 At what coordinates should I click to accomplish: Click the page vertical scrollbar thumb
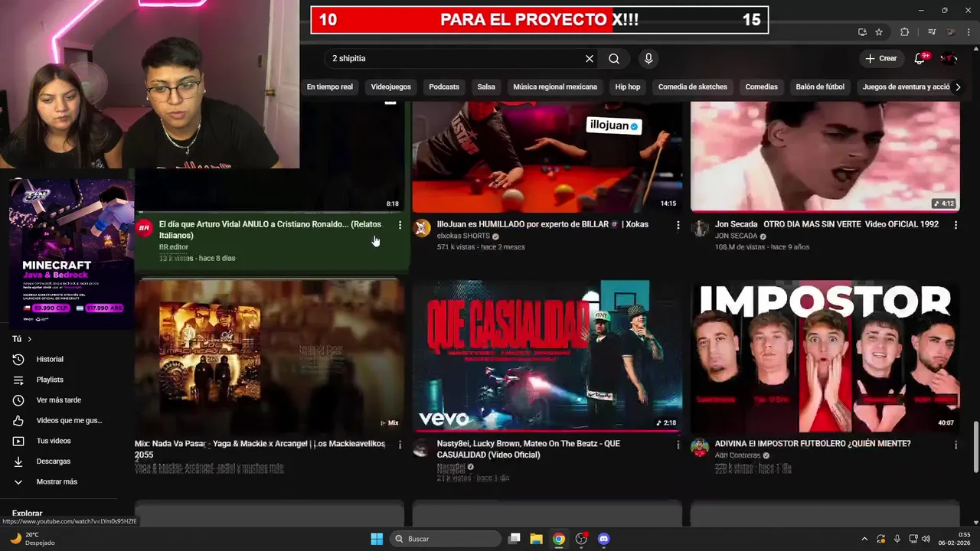pos(975,446)
